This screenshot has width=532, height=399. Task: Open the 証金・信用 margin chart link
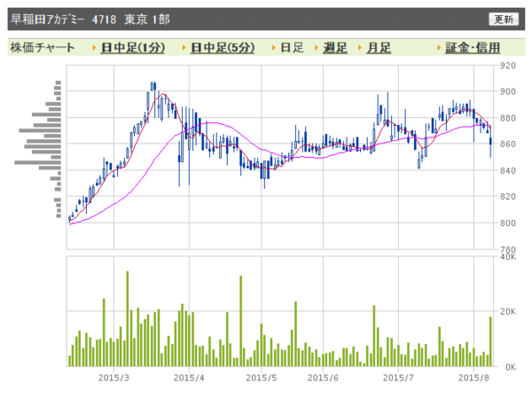tap(473, 48)
